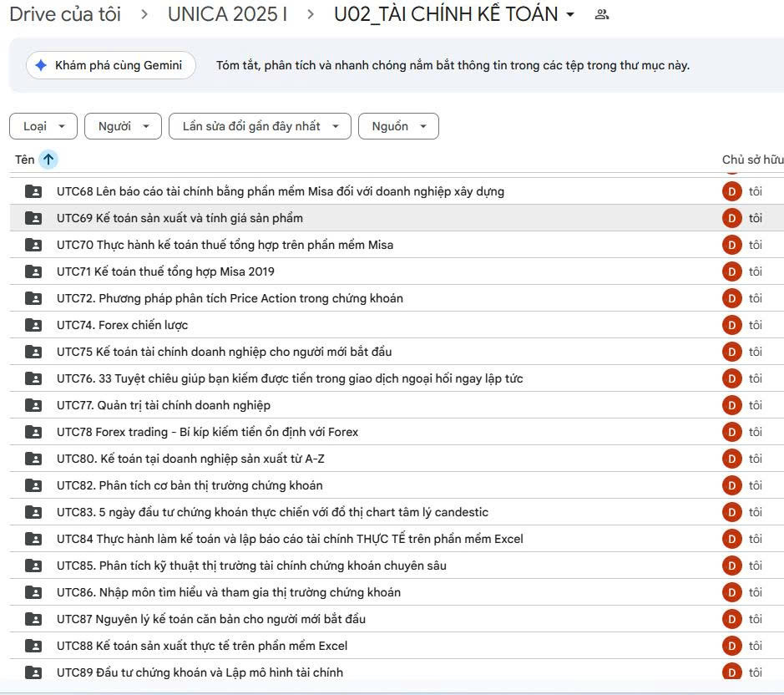The height and width of the screenshot is (695, 784).
Task: Click owner avatar D in UTC72 row
Action: click(x=731, y=298)
